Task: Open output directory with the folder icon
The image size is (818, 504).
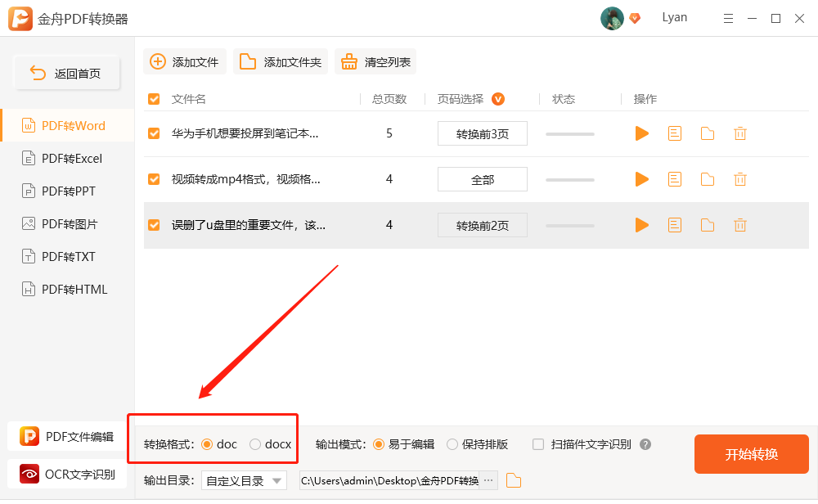Action: click(x=514, y=480)
